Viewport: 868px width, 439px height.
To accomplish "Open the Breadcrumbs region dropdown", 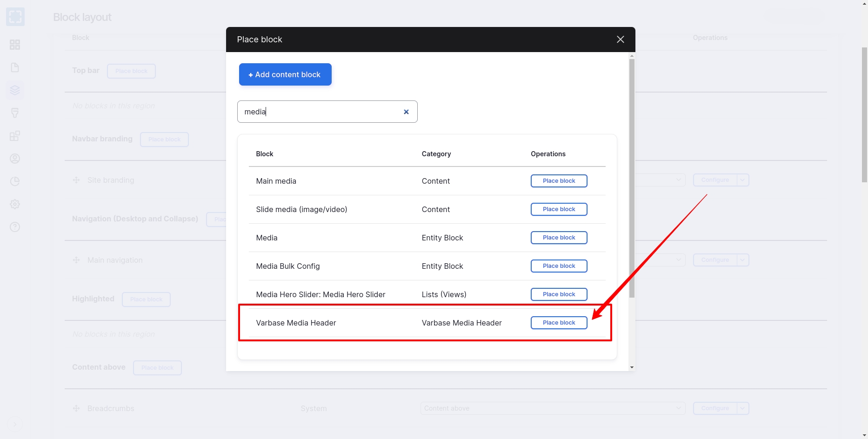I will pos(552,408).
